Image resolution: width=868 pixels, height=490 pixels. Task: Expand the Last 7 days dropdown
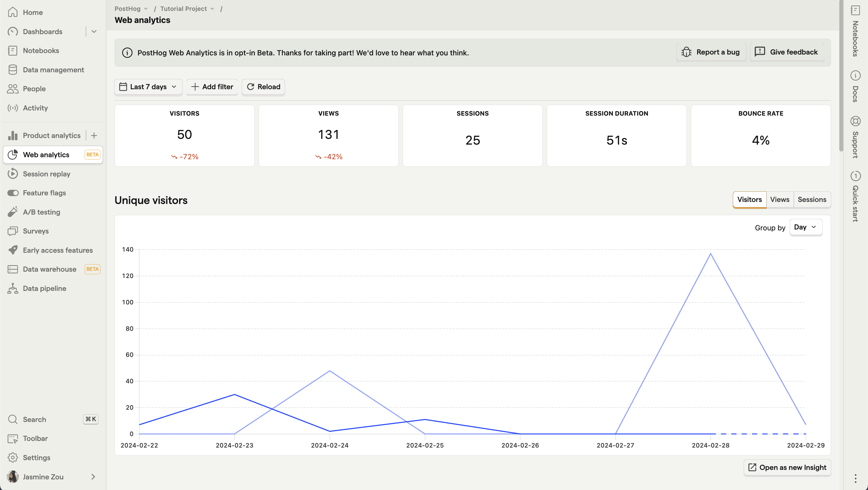pos(147,86)
